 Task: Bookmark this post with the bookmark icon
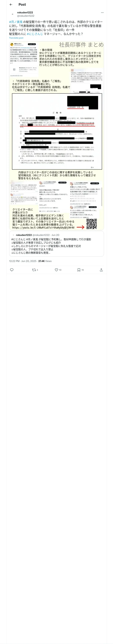click(79, 270)
